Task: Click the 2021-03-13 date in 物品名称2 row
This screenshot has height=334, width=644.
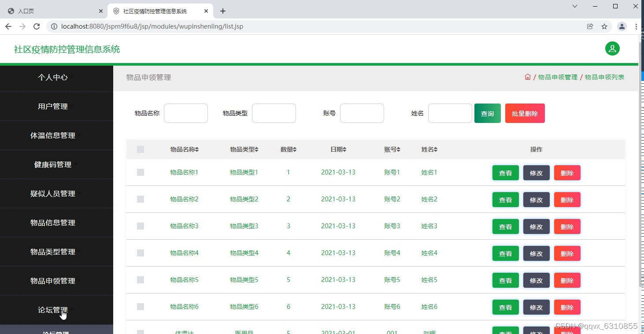Action: point(338,199)
